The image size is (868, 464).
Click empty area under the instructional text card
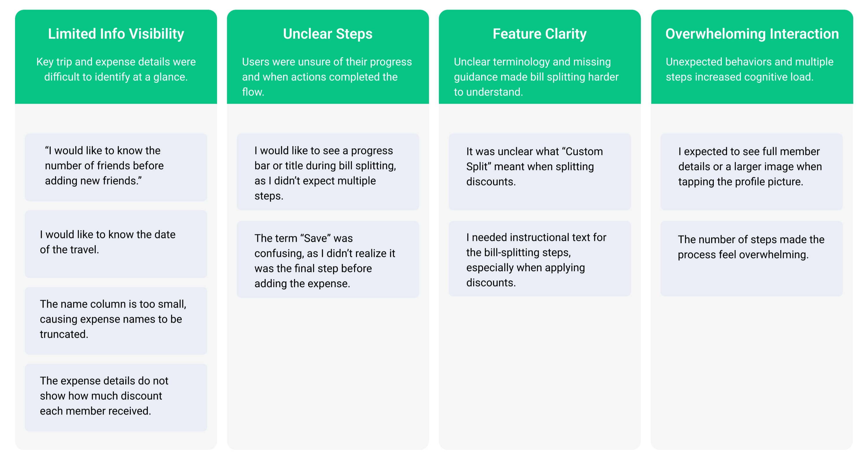[x=540, y=371]
